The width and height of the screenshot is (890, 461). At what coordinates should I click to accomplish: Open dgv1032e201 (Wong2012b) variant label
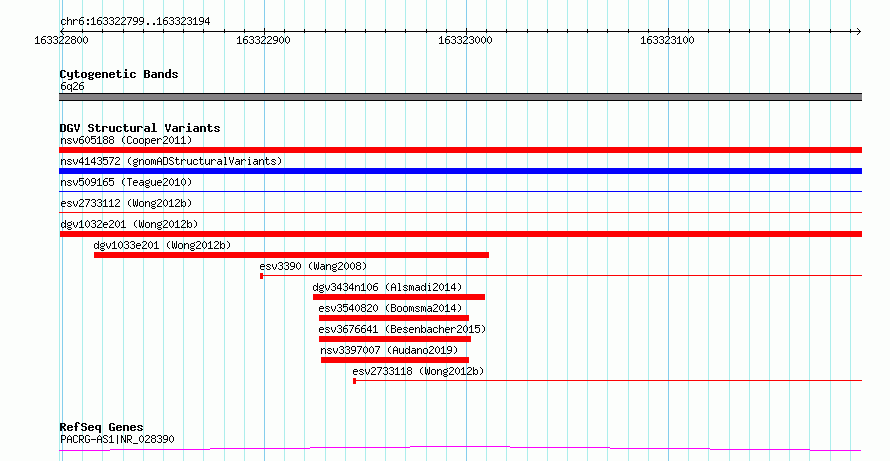coord(129,224)
